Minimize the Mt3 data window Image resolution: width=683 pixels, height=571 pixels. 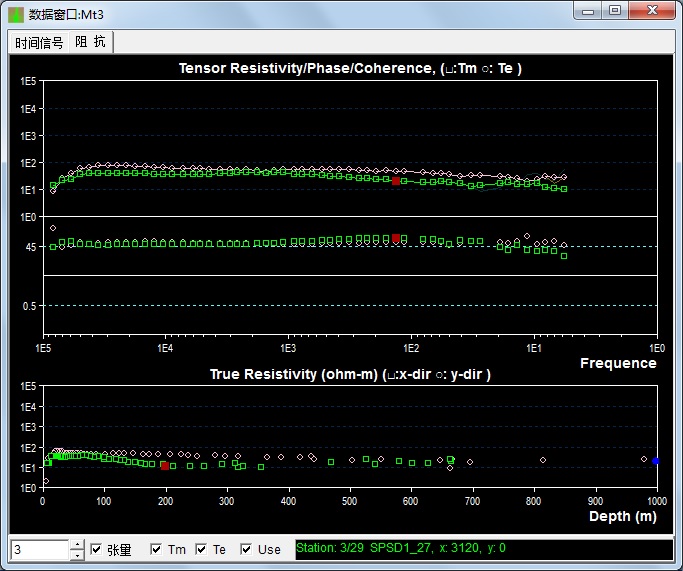click(x=588, y=11)
